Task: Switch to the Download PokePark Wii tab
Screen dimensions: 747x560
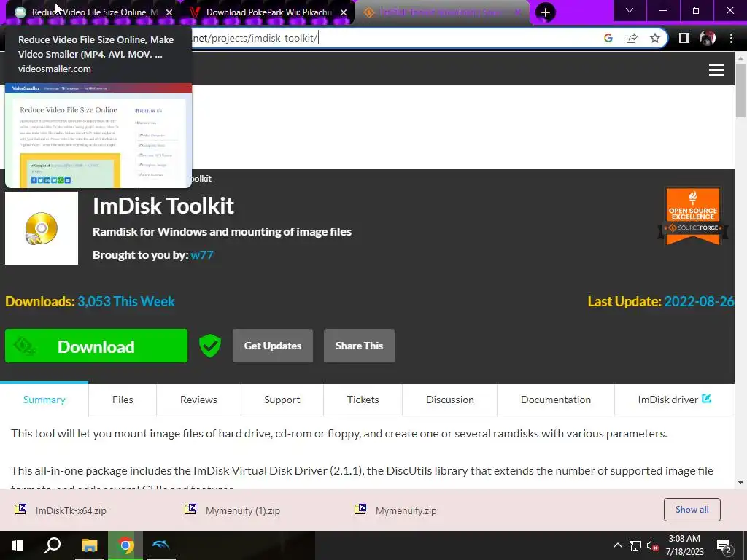Action: click(x=268, y=12)
